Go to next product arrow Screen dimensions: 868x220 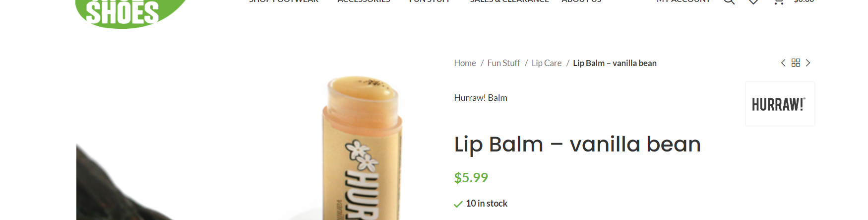tap(808, 63)
